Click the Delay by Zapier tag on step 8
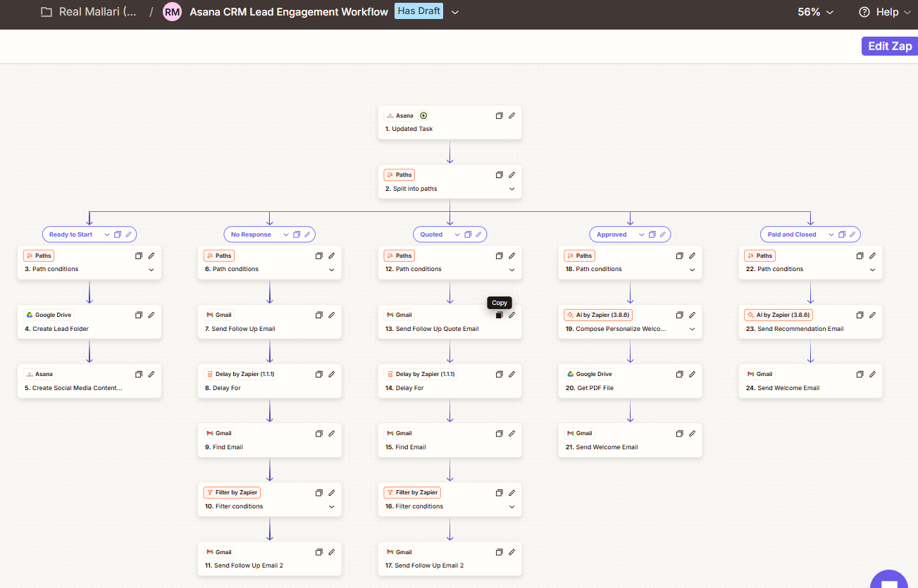This screenshot has height=588, width=918. coord(241,374)
